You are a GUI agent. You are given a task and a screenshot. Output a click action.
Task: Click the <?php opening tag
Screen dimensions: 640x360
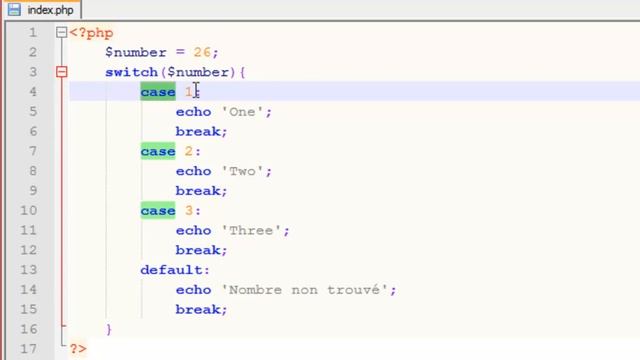tap(91, 33)
